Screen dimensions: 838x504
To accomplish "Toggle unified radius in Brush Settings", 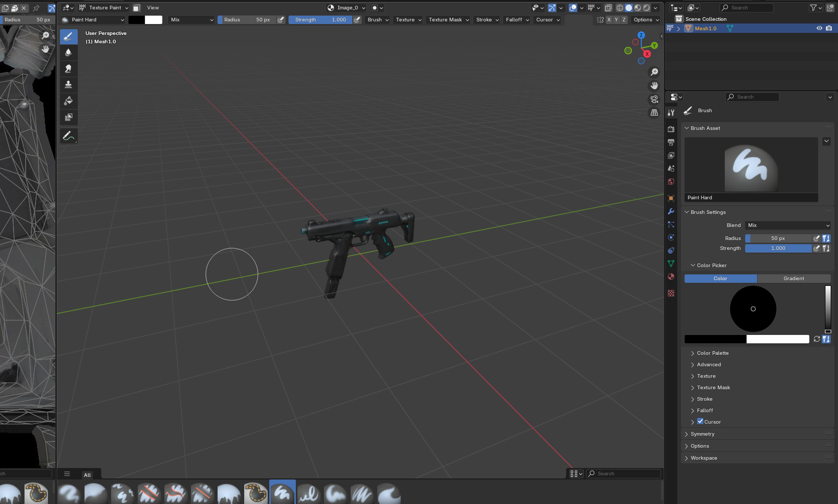I will coord(826,238).
